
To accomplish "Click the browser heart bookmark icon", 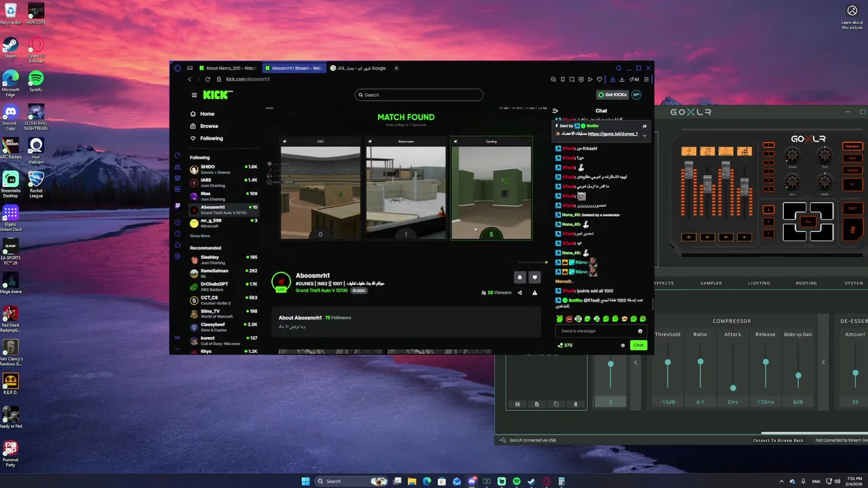I will (599, 79).
